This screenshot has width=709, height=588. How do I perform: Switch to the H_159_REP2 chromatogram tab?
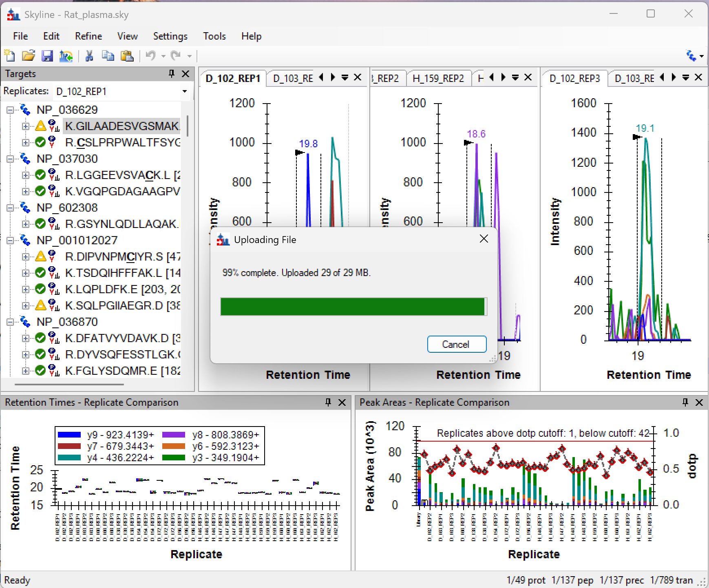[x=438, y=78]
